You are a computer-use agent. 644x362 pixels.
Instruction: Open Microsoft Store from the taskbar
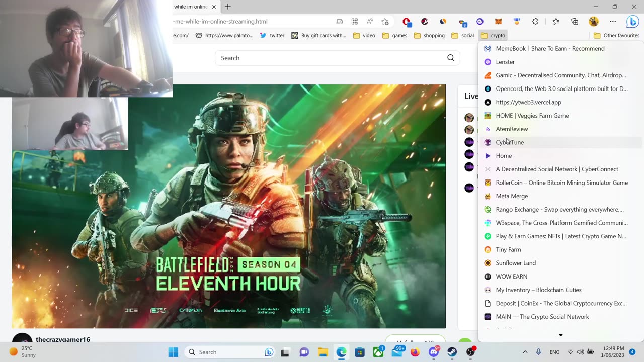(360, 352)
